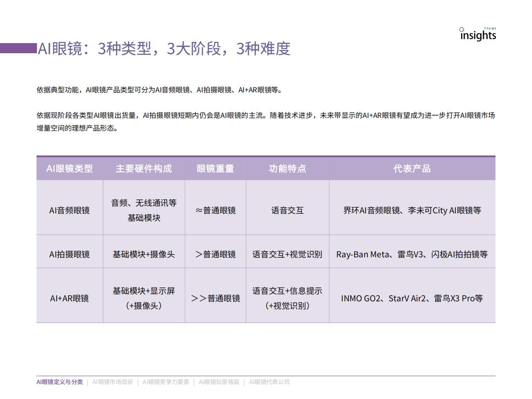Switch to the "AI眼镜竞争力要素" footer section
Screen dimensions: 532x399
tap(166, 382)
